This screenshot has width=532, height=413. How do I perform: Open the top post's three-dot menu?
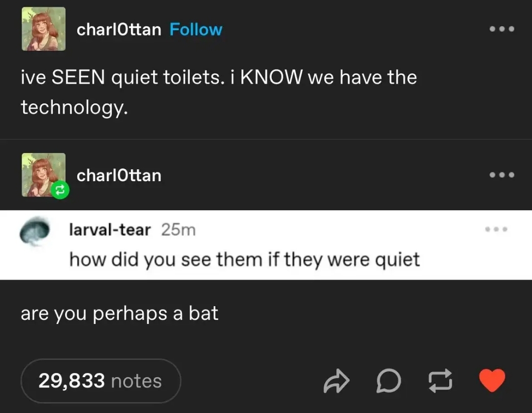[x=502, y=29]
